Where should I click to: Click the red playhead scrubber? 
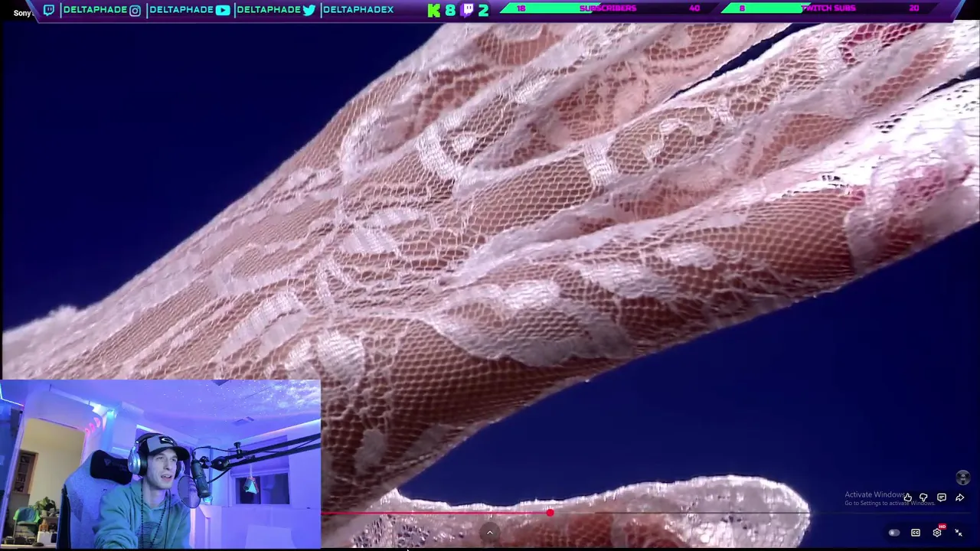tap(550, 514)
